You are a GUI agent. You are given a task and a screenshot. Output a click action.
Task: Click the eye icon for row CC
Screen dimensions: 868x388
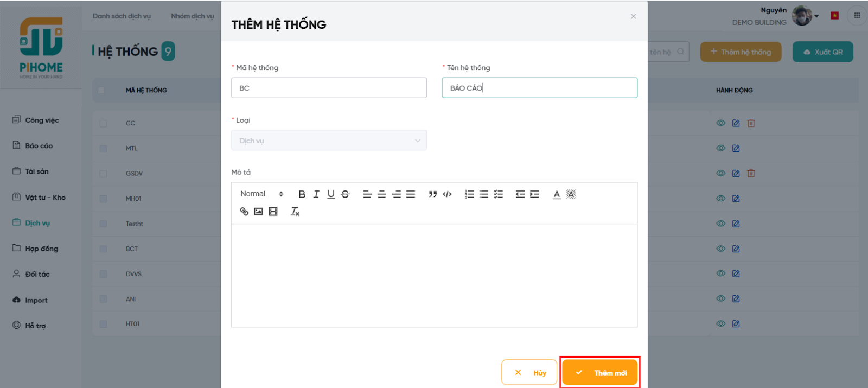pyautogui.click(x=720, y=123)
